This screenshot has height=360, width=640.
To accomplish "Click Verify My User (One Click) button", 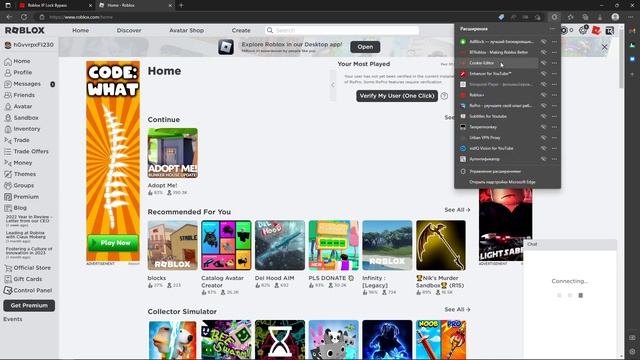I will (x=397, y=96).
